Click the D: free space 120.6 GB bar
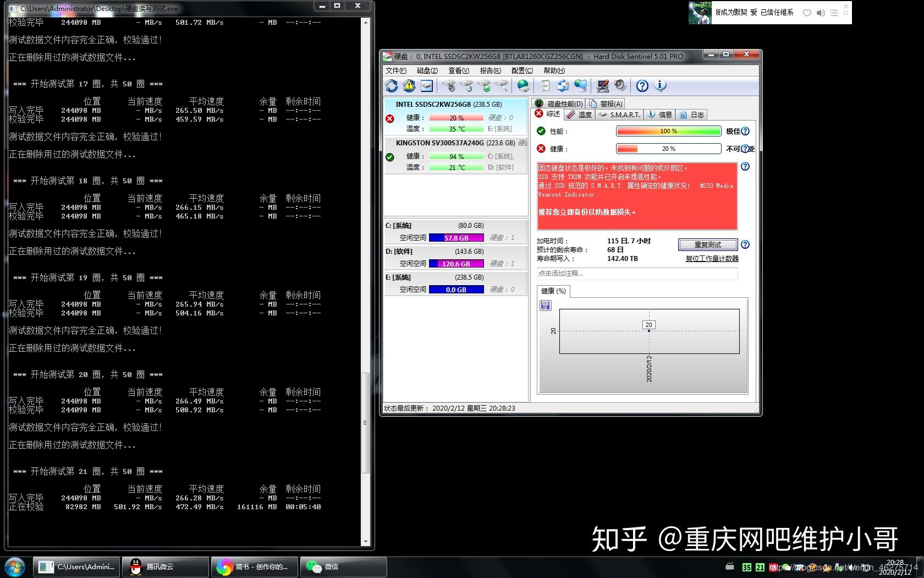 click(456, 264)
